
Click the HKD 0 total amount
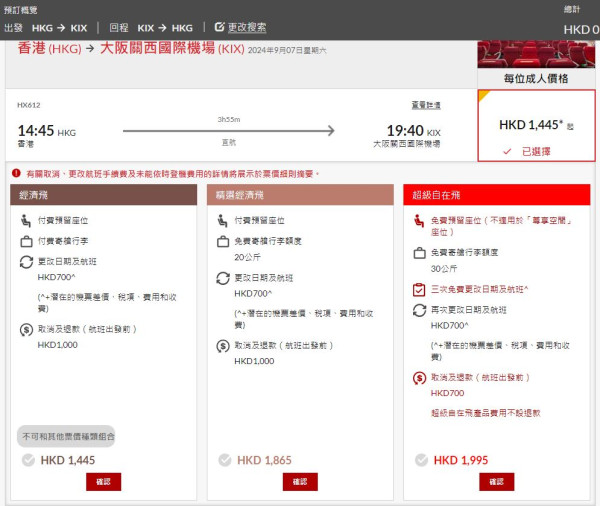pos(581,29)
